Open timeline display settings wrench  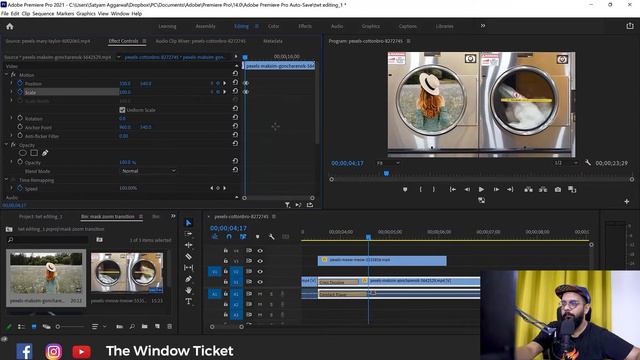tap(271, 237)
